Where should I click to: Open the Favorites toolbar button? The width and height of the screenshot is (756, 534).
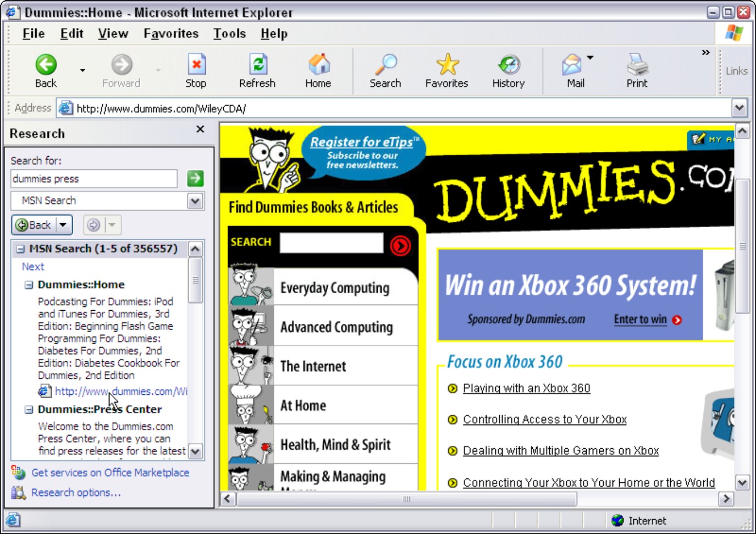(447, 71)
